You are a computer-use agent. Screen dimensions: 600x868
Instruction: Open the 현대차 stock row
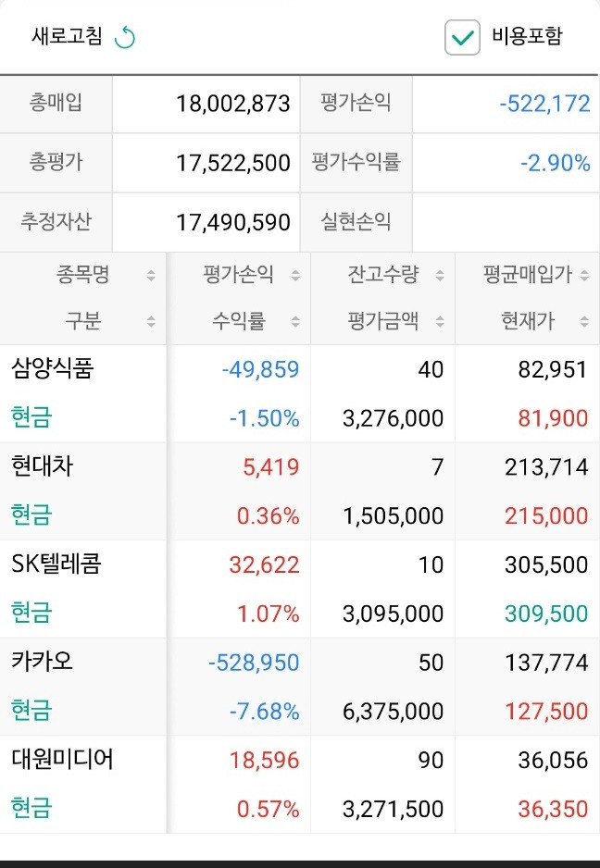300,491
